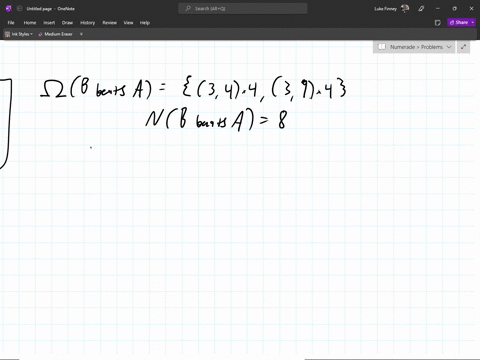Click the OneNote app logo
The width and height of the screenshot is (480, 360).
pos(9,9)
